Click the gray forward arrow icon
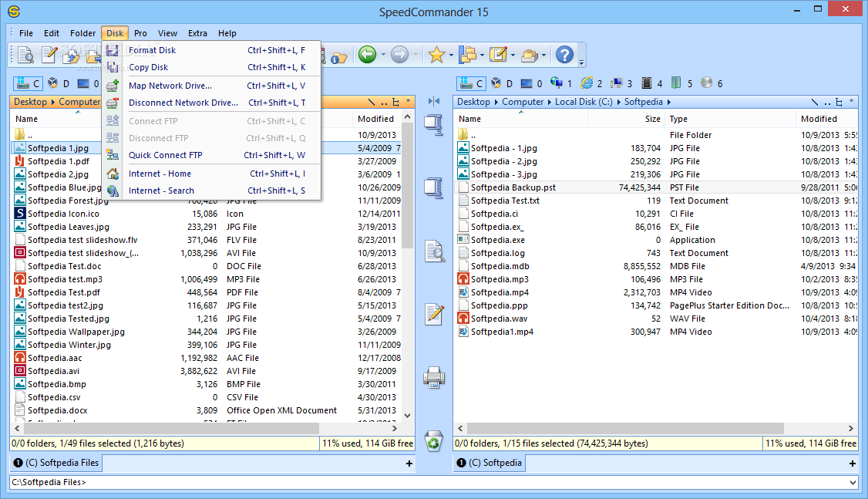Screen dimensions: 868x499 [x=399, y=54]
